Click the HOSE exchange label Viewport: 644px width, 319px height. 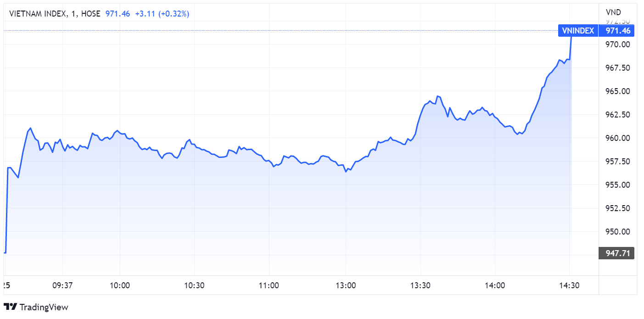[x=90, y=14]
